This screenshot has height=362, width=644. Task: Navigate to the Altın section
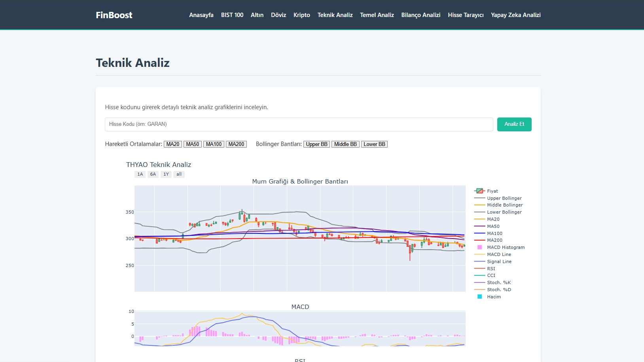pos(257,15)
